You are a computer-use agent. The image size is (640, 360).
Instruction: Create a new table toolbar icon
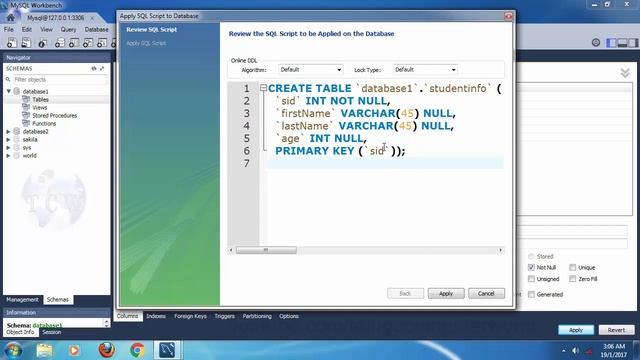tap(74, 43)
